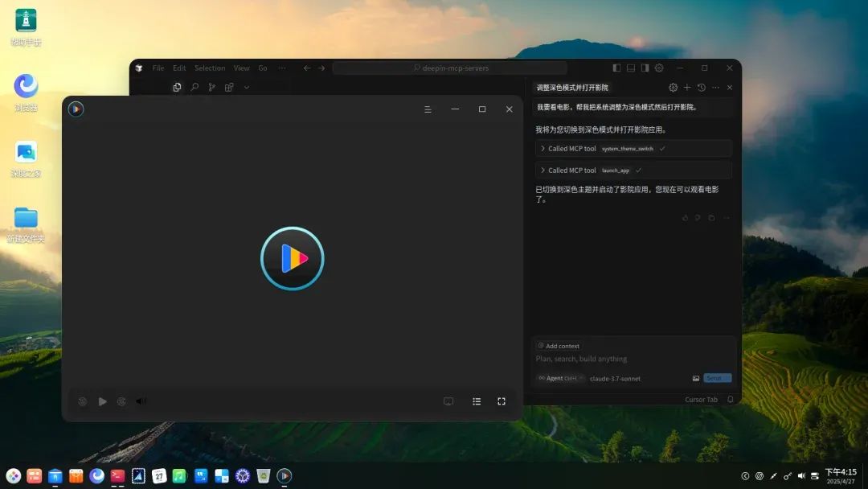Open the Selection menu in Cursor
This screenshot has height=489, width=868.
pyautogui.click(x=210, y=68)
